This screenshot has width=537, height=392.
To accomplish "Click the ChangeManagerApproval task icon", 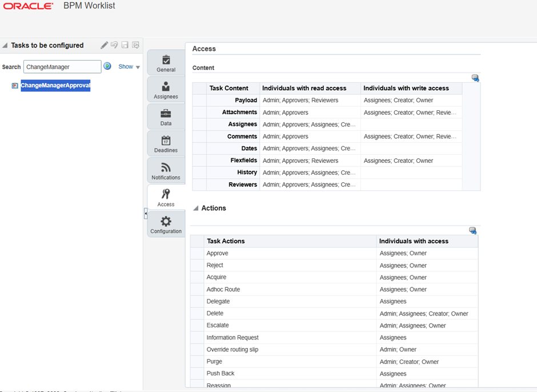I will [15, 86].
